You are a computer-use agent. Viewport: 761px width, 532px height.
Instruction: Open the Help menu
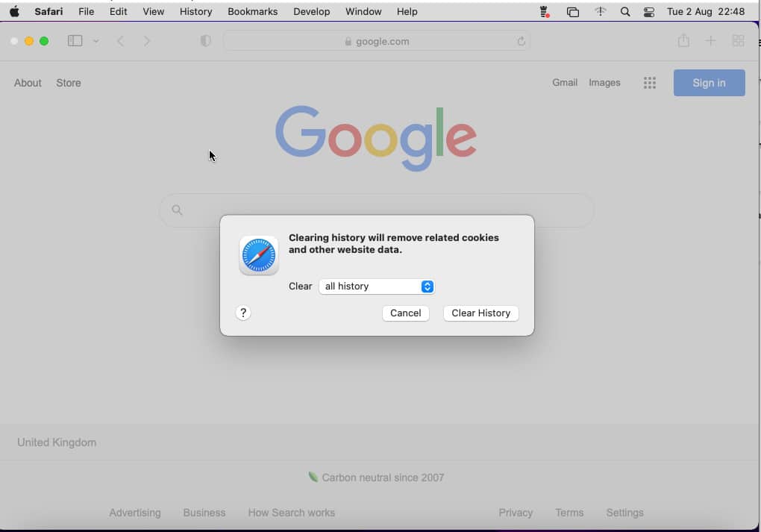(x=407, y=12)
